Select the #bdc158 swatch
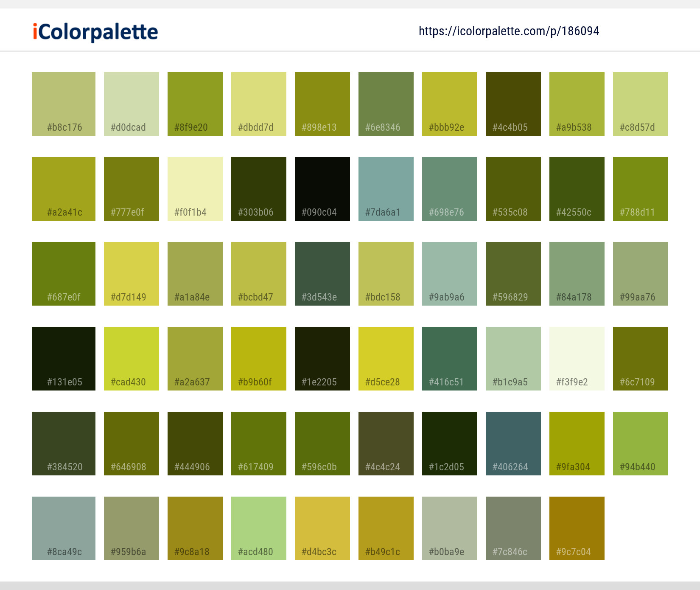Viewport: 700px width, 590px height. coord(386,274)
